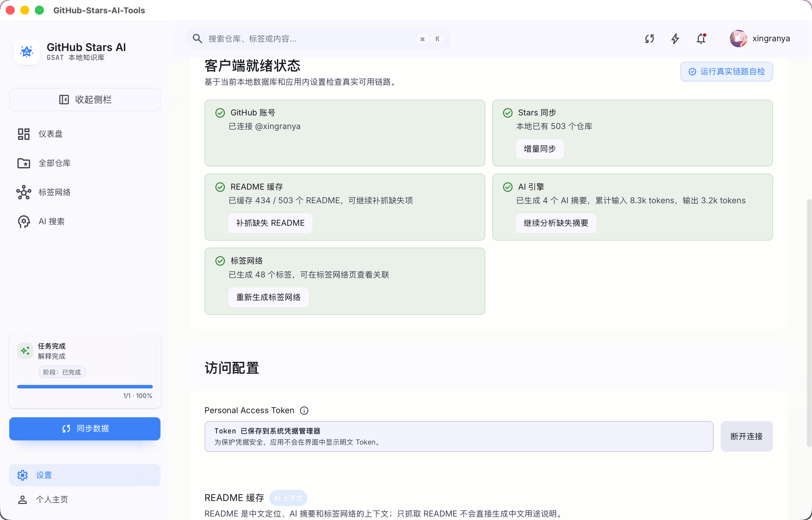Click 继续分析缺失摘要 button
This screenshot has height=520, width=812.
[556, 223]
